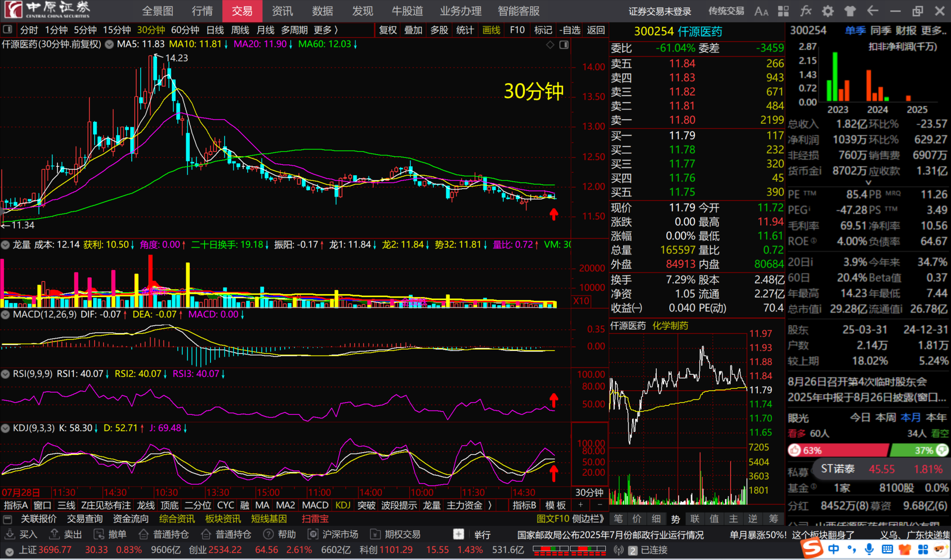Open the 扫雷宝 link

coord(315,519)
